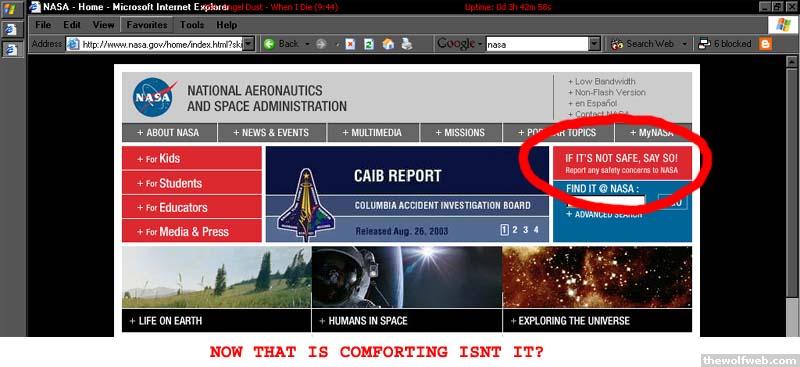Click the green Back arrow button

(x=269, y=44)
